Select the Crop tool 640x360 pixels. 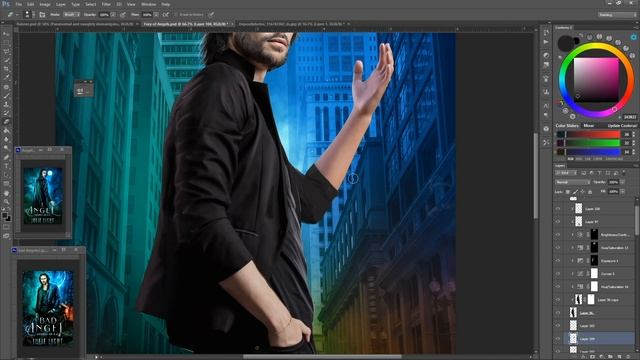click(x=6, y=69)
